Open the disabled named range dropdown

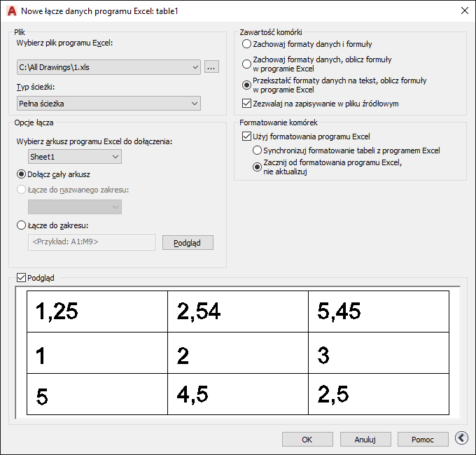point(75,207)
